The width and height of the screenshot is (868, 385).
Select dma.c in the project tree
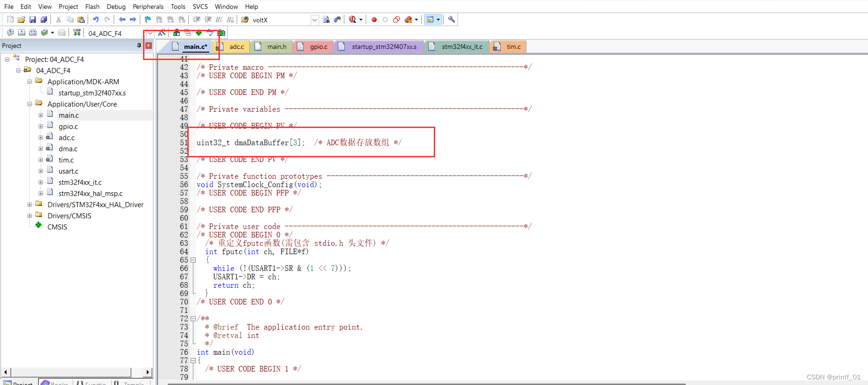[x=68, y=149]
